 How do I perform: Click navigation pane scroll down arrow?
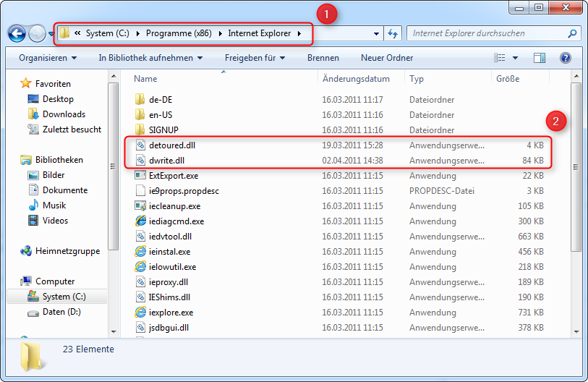click(x=114, y=331)
